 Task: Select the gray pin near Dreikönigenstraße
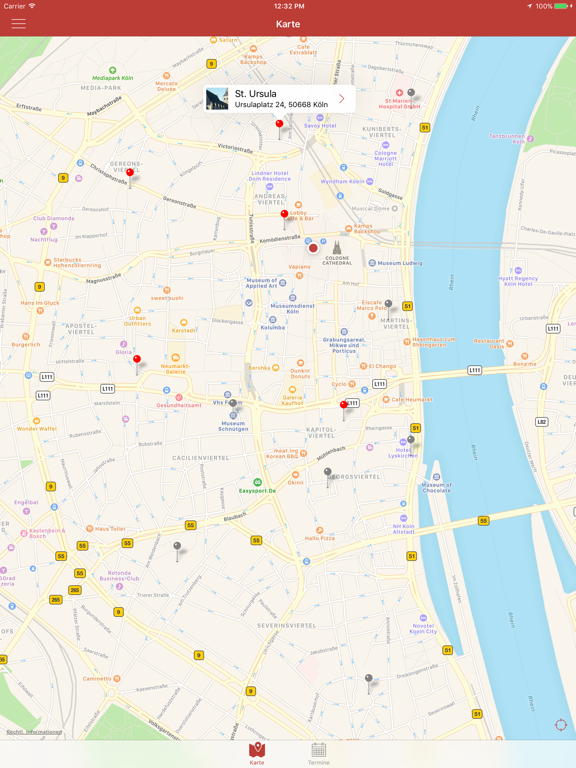tap(369, 678)
